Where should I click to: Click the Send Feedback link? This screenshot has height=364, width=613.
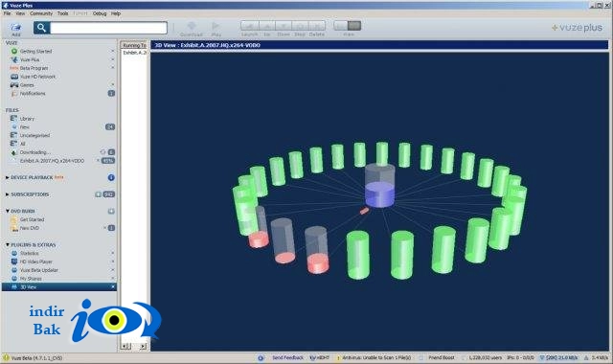tap(287, 357)
